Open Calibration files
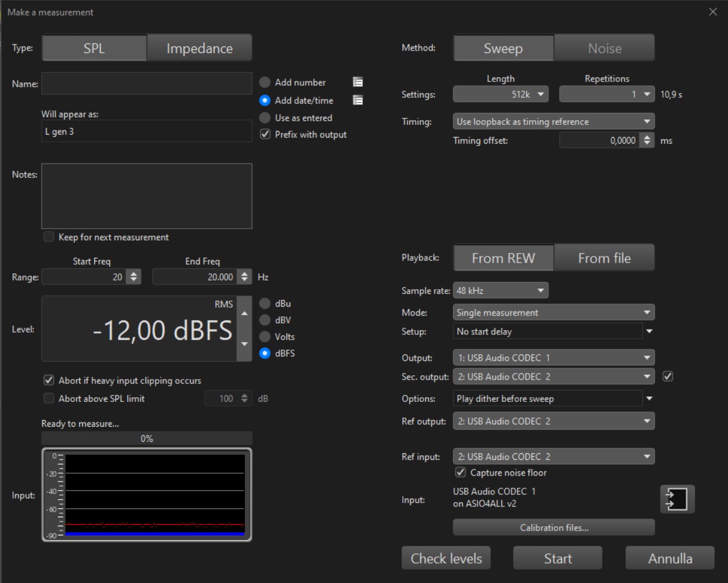The height and width of the screenshot is (583, 728). 554,527
